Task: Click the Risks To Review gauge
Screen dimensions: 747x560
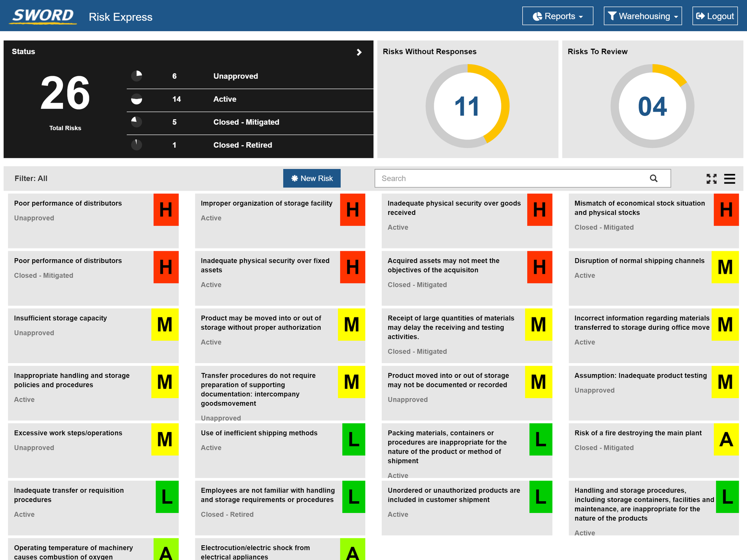Action: coord(652,106)
